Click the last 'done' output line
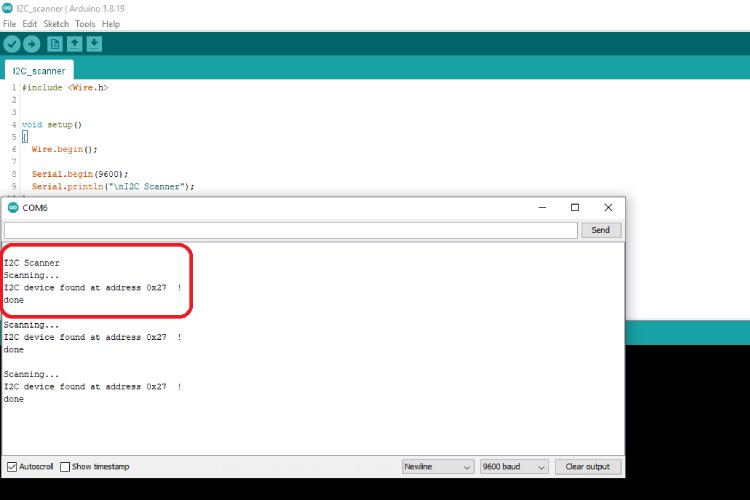 [x=13, y=399]
